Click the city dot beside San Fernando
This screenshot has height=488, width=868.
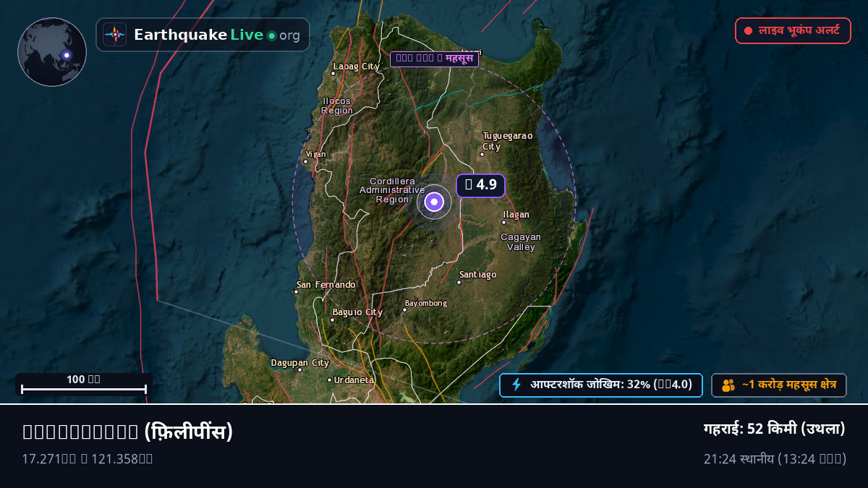point(296,291)
